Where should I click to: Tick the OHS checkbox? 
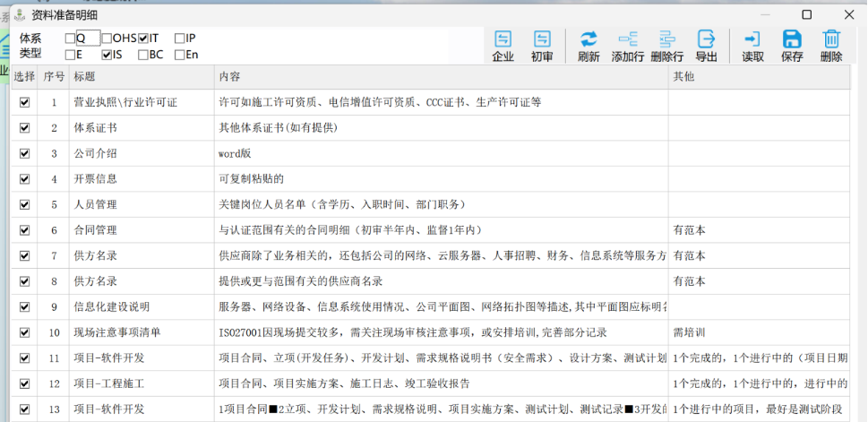pyautogui.click(x=107, y=39)
